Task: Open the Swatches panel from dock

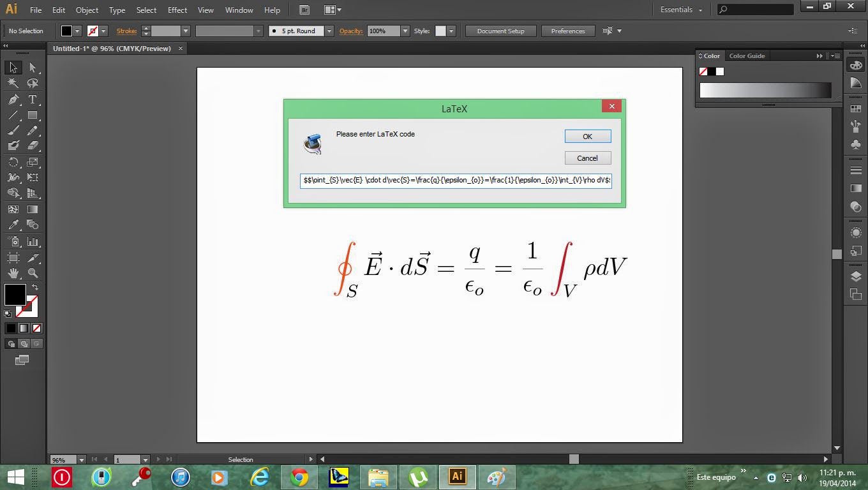Action: [856, 109]
